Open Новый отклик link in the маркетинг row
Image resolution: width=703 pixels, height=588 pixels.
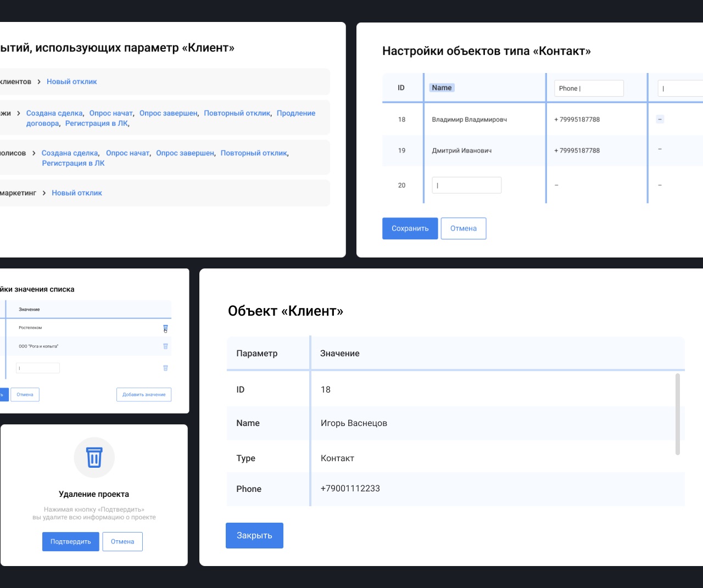click(x=77, y=193)
